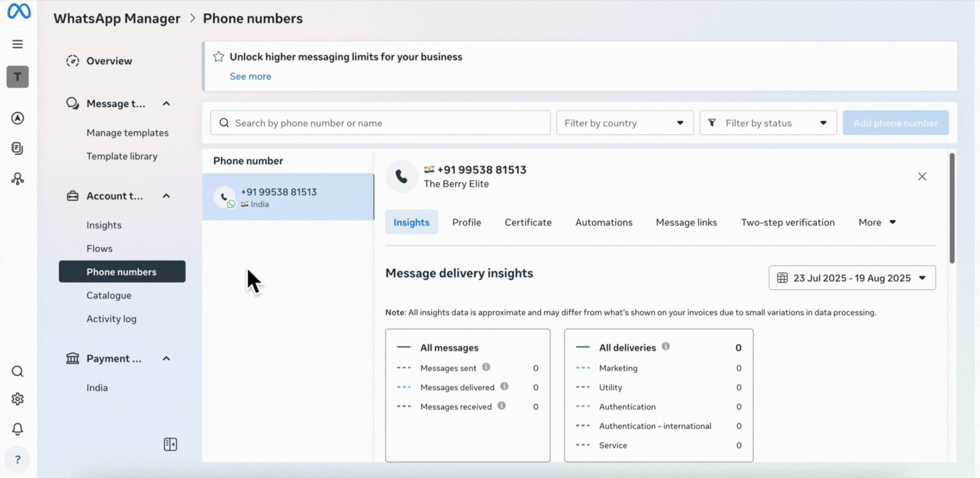
Task: Open India under Payment section
Action: pyautogui.click(x=97, y=388)
